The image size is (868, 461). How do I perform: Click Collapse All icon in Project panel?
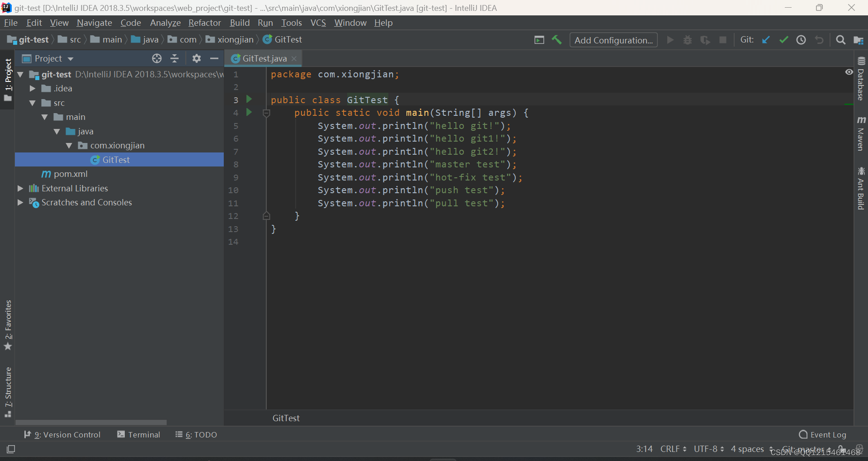click(x=175, y=58)
